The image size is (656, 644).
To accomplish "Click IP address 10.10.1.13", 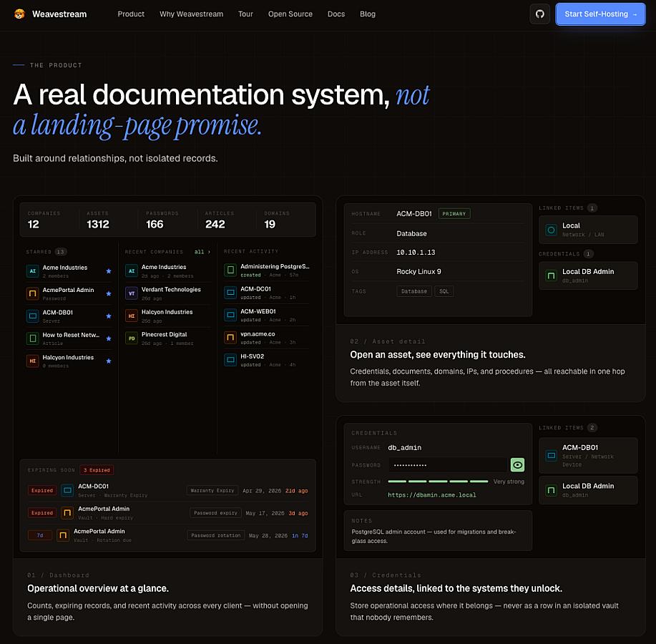I will [416, 253].
